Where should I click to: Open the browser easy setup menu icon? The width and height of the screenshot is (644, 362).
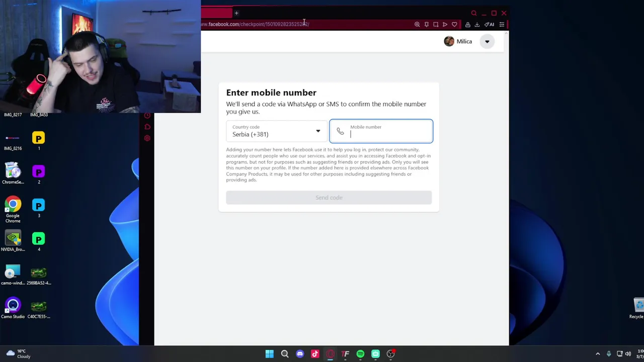tap(502, 24)
